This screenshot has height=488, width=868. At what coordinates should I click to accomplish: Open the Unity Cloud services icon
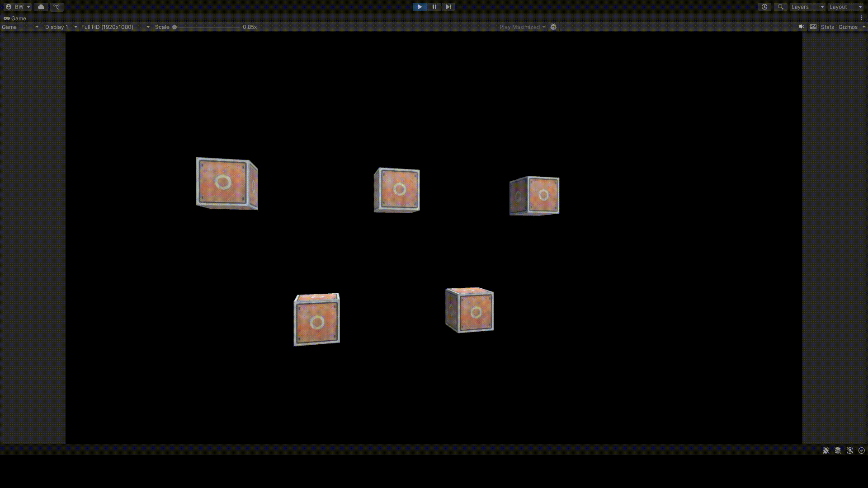click(x=41, y=7)
